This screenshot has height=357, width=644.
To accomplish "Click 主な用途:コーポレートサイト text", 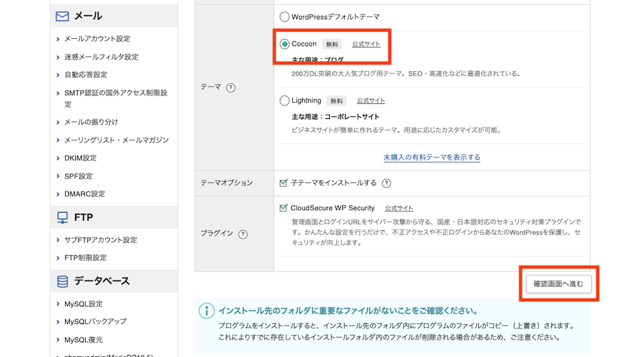I will coord(335,117).
